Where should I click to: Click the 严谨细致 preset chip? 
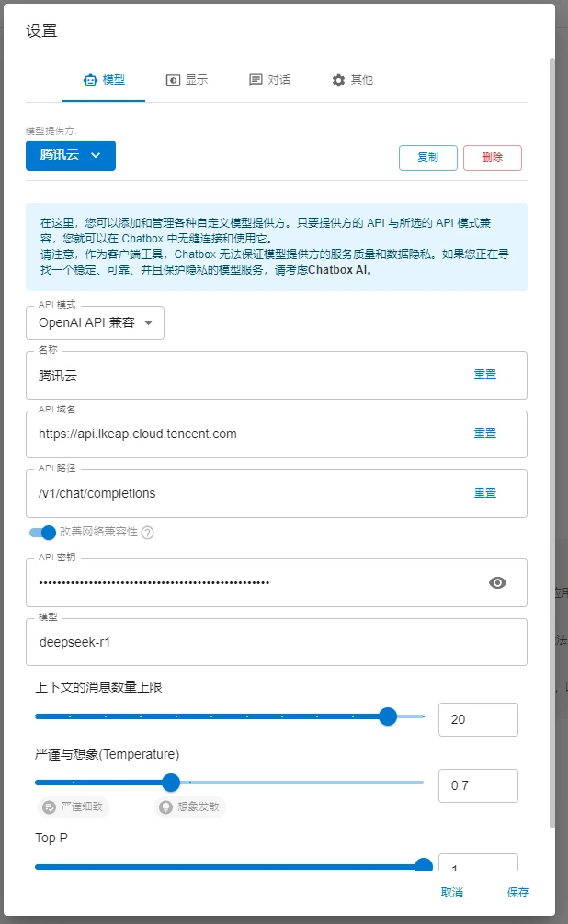click(x=74, y=807)
